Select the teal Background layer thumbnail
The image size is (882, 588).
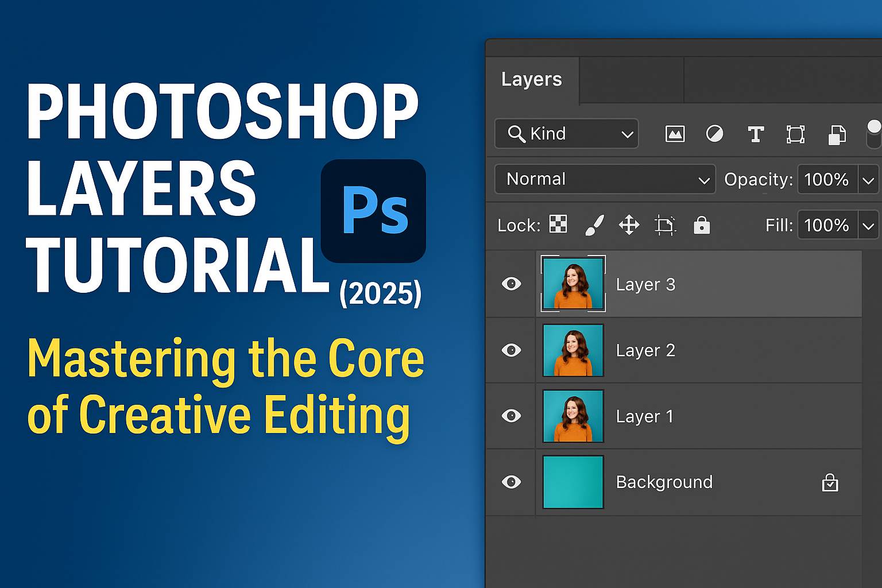pos(573,482)
